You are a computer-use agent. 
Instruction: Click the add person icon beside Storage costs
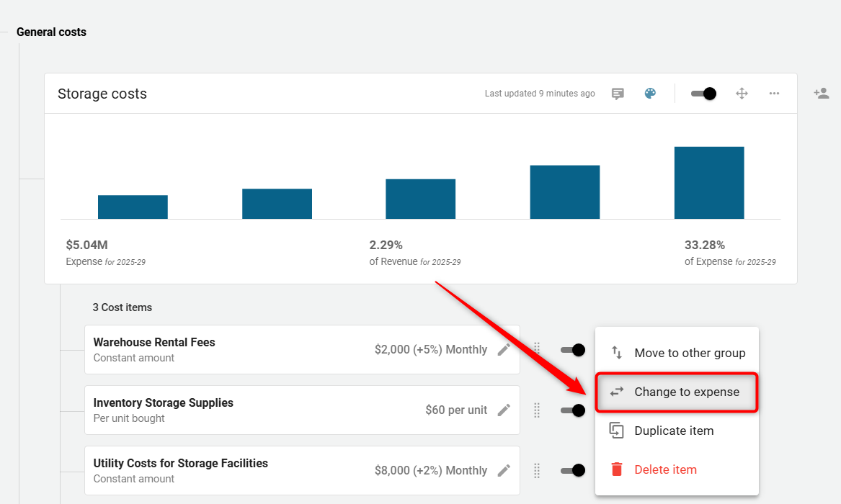[821, 93]
